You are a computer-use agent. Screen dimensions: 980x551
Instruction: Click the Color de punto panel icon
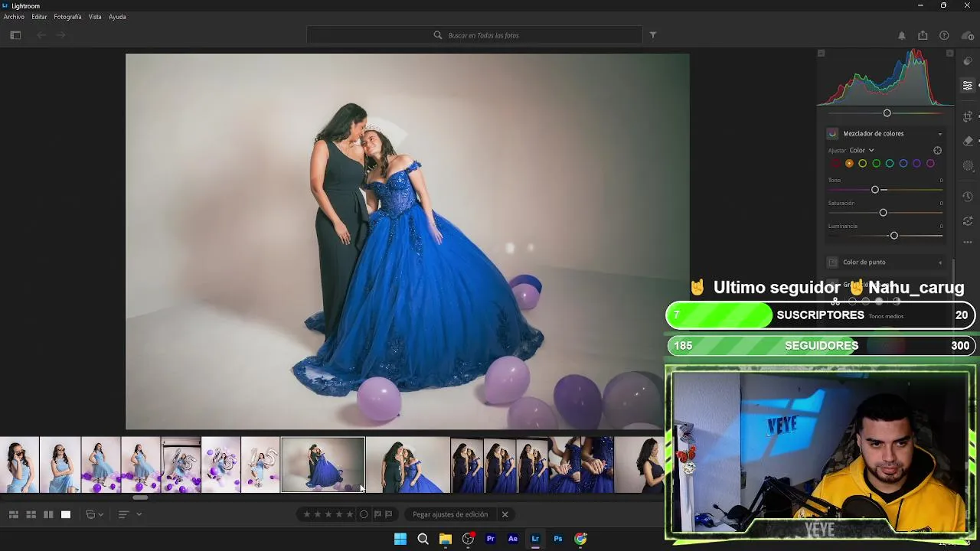[832, 262]
